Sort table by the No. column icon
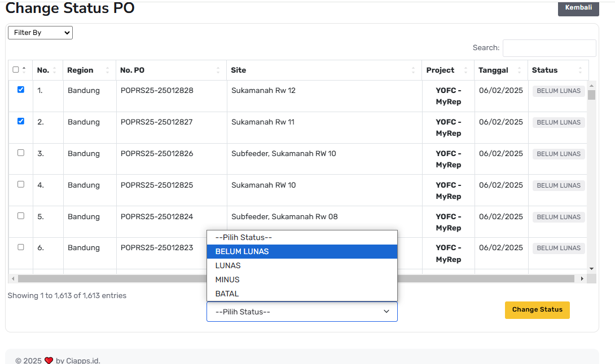 point(54,70)
